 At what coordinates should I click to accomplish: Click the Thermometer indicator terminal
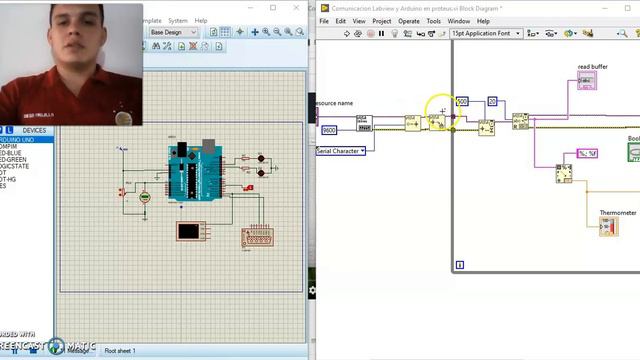pos(609,227)
